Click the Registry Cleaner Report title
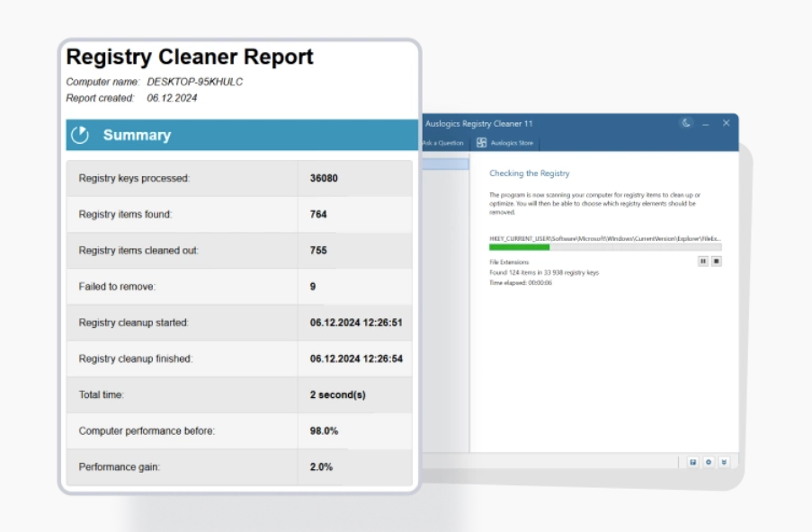 pyautogui.click(x=188, y=55)
